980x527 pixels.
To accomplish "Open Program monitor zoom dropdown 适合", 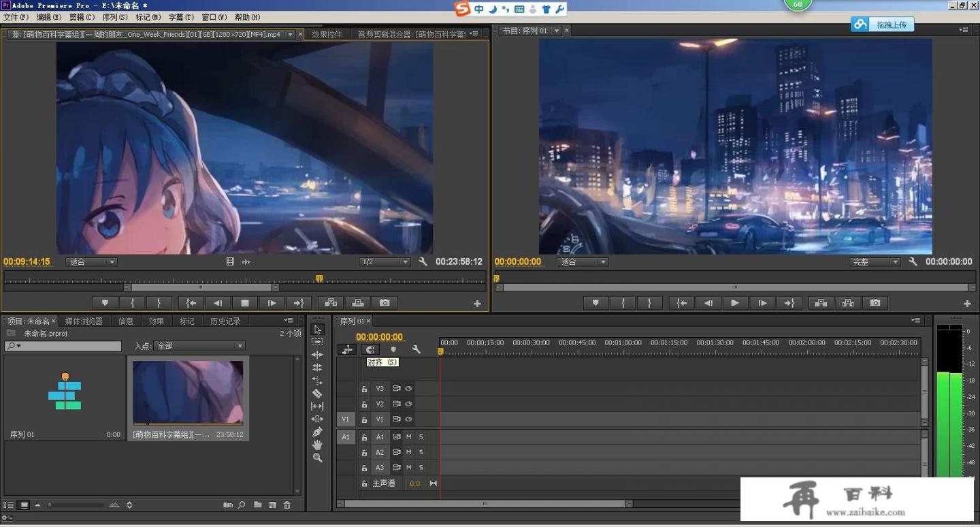I will click(583, 261).
